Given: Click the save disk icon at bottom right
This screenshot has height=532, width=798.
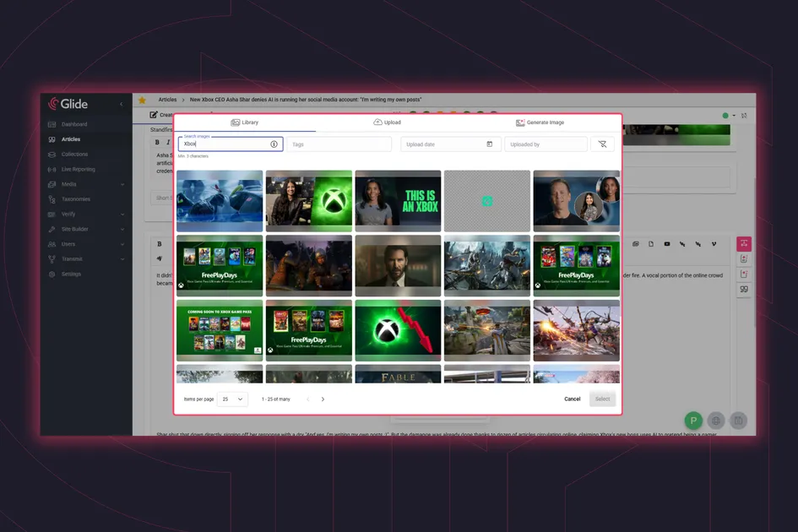Looking at the screenshot, I should pos(738,421).
